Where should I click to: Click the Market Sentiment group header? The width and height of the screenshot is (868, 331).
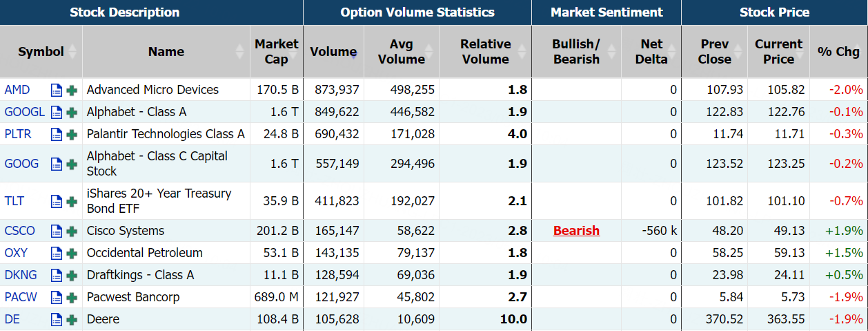[606, 12]
